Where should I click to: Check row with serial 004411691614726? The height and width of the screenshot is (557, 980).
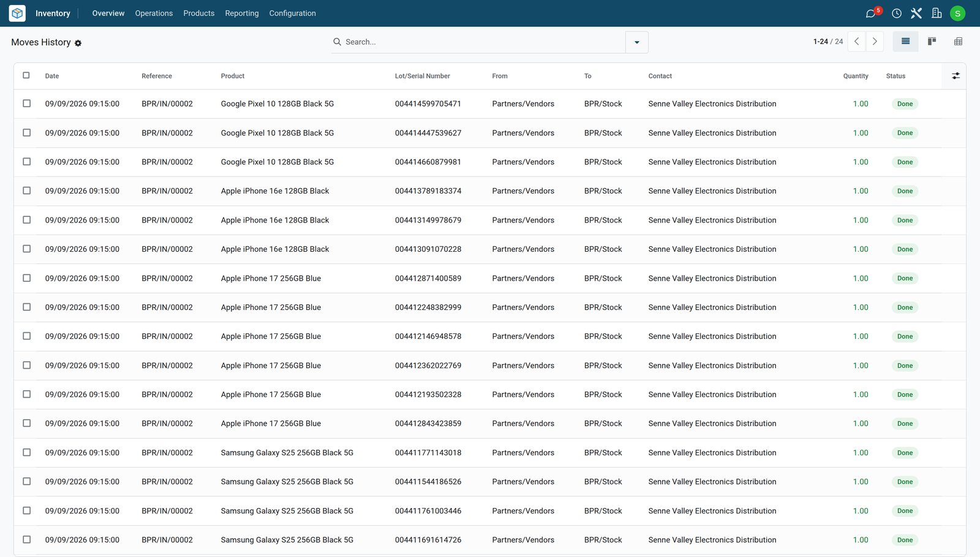tap(26, 539)
